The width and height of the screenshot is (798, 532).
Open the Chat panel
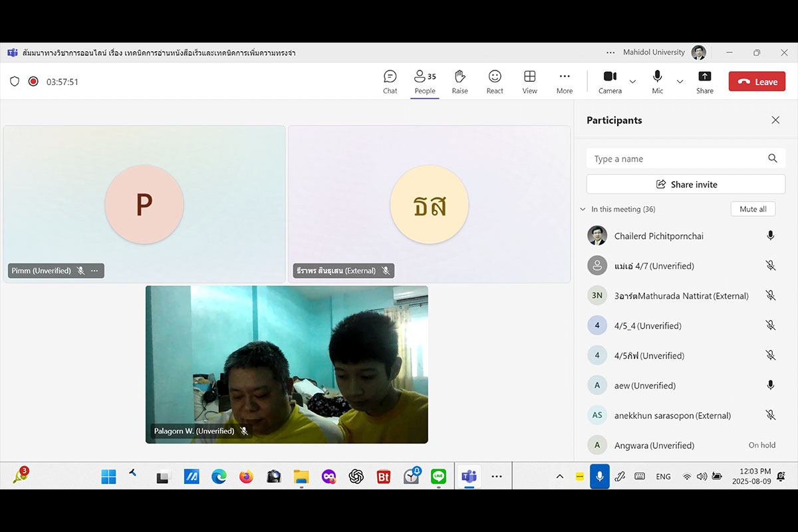(390, 81)
